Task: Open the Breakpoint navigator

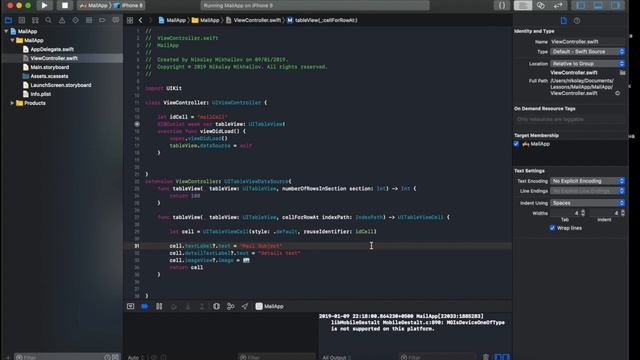Action: click(x=102, y=20)
